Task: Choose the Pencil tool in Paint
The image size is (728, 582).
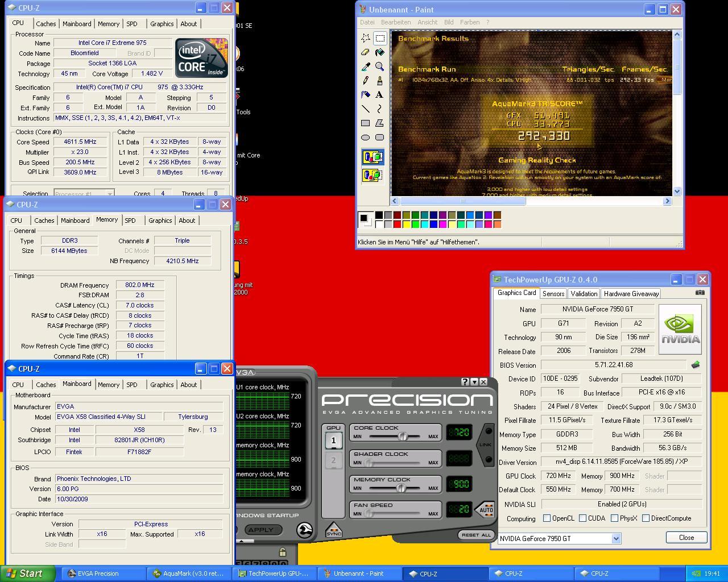Action: pos(366,81)
